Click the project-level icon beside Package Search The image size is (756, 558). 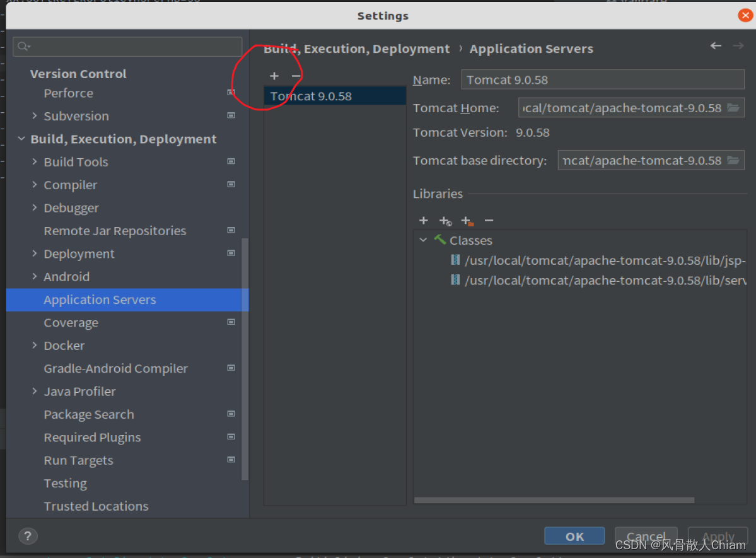(x=231, y=414)
